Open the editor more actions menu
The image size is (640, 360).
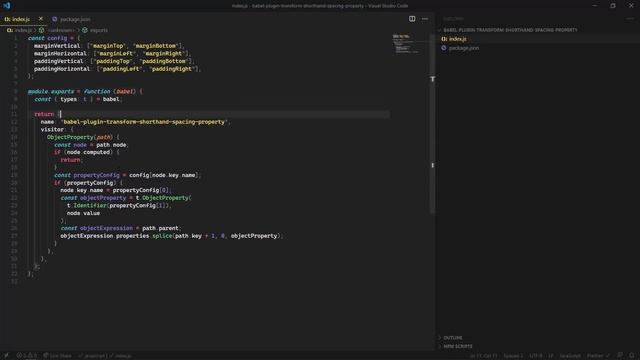click(425, 19)
